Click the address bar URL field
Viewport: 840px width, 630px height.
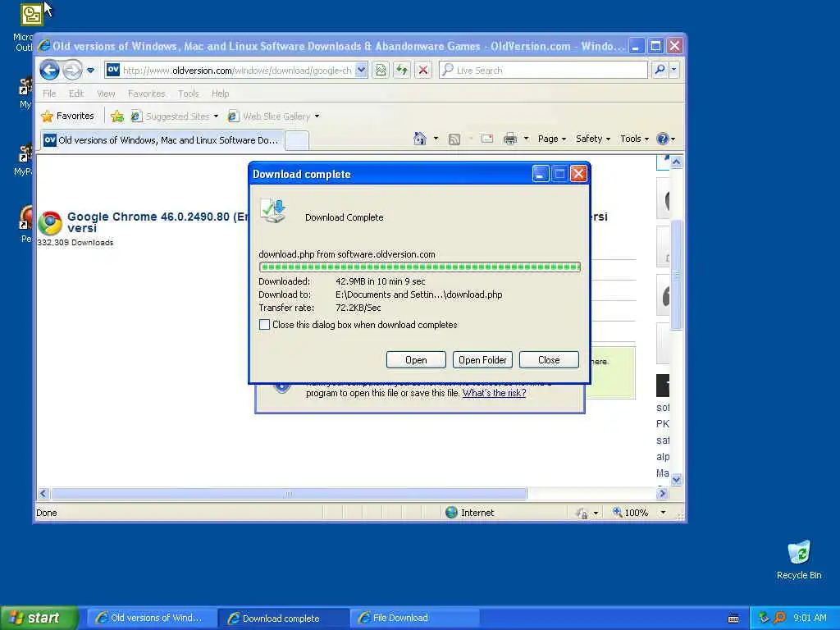235,71
